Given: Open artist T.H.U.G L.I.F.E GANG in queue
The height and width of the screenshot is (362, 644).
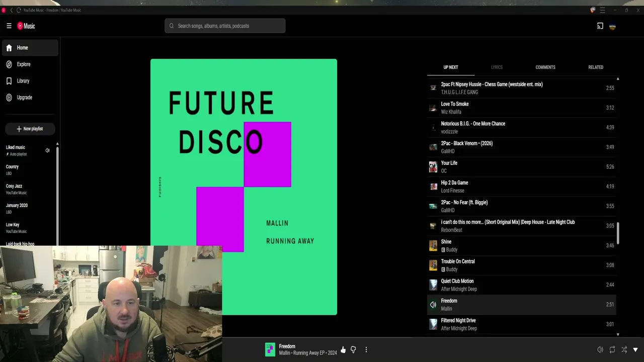Looking at the screenshot, I should click(x=459, y=93).
